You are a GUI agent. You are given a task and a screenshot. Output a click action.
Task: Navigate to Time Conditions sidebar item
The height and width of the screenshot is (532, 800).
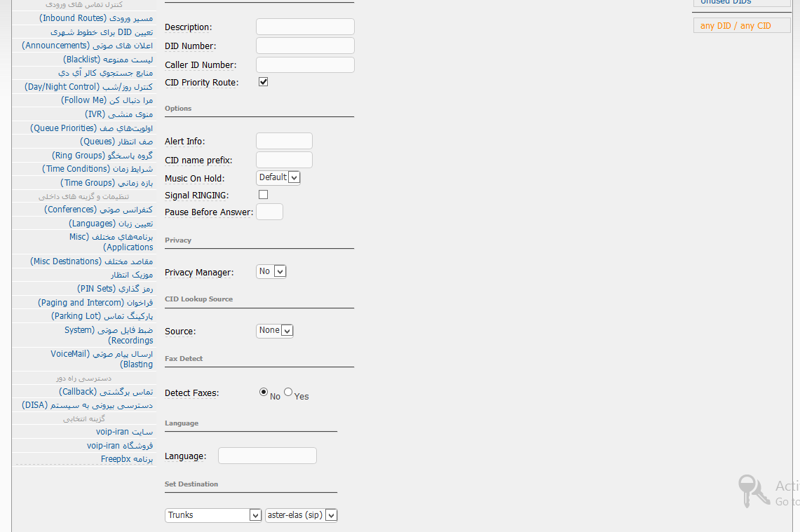tap(97, 169)
